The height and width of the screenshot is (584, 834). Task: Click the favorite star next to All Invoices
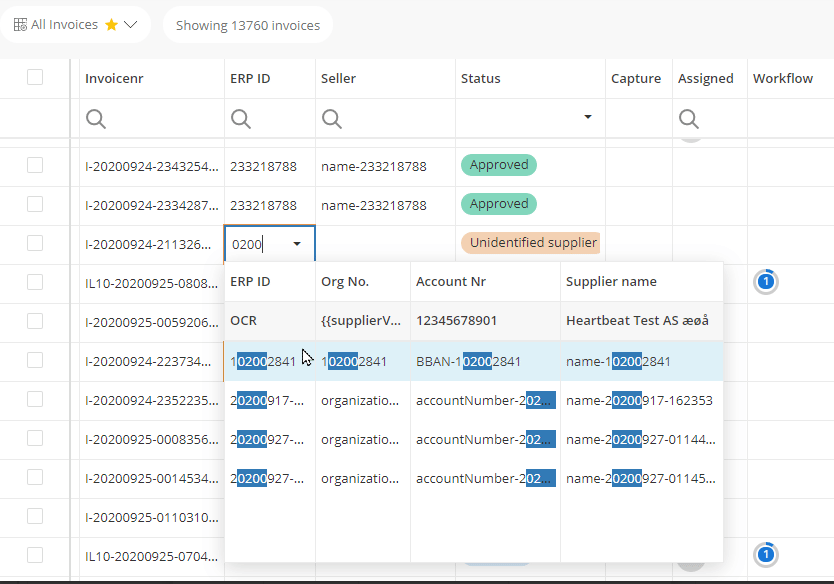(x=111, y=25)
